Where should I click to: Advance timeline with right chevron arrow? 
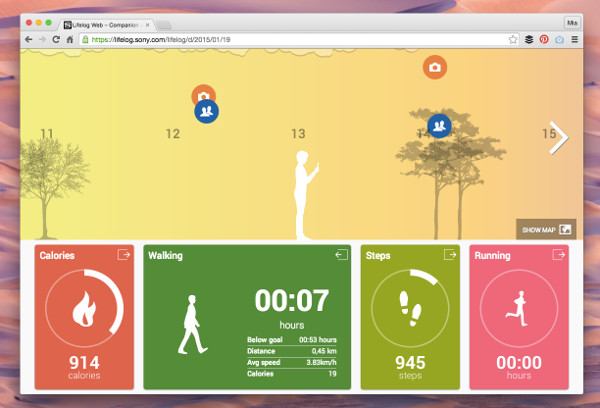[559, 137]
